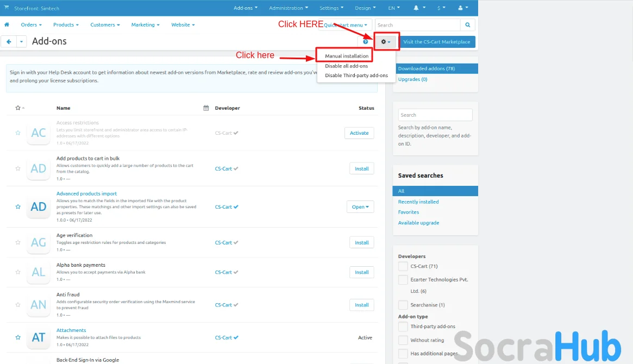The width and height of the screenshot is (633, 364).
Task: Favorite Add products to cart in bulk
Action: (18, 168)
